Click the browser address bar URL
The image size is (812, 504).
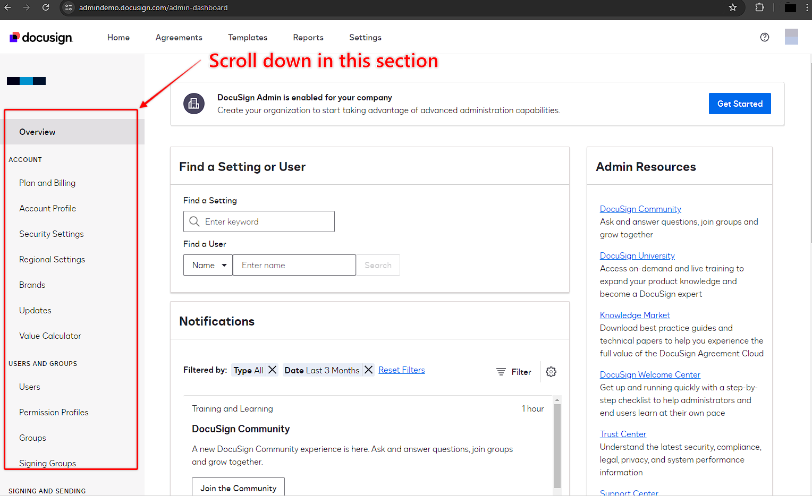tap(153, 7)
